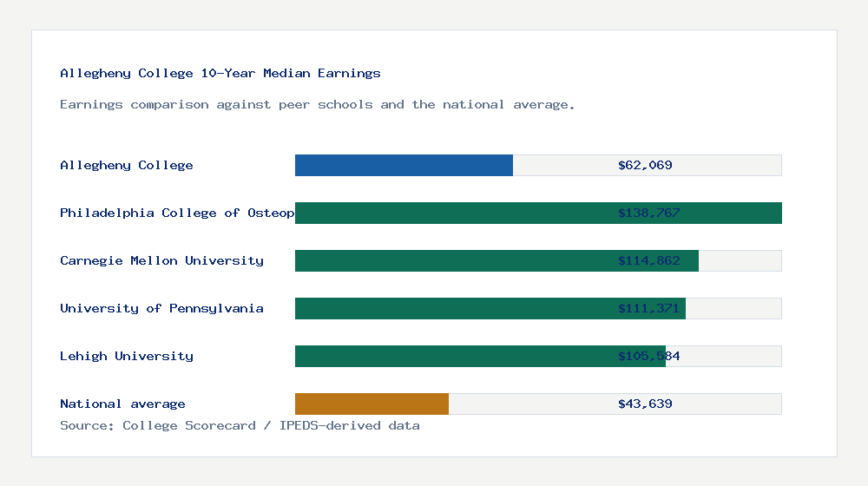Click the Carnegie Mellon University green bar

pyautogui.click(x=496, y=260)
